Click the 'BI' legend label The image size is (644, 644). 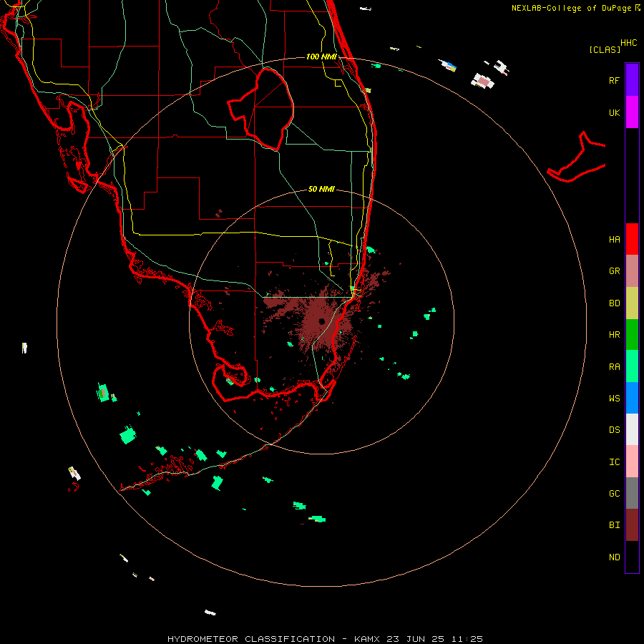coord(614,525)
